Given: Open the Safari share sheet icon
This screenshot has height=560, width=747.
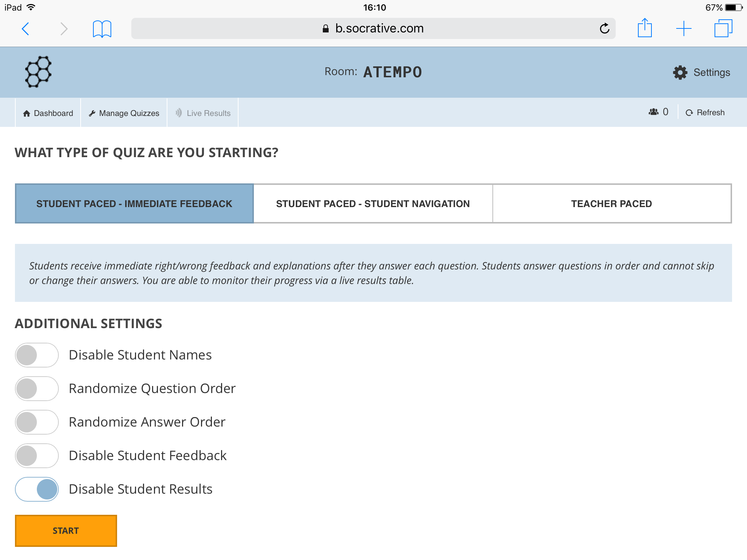Looking at the screenshot, I should 645,28.
